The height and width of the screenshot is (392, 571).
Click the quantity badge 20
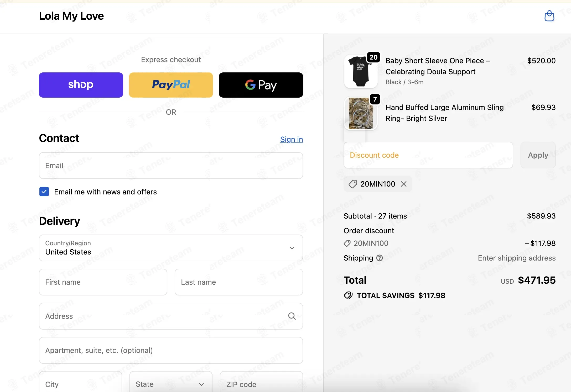tap(373, 57)
